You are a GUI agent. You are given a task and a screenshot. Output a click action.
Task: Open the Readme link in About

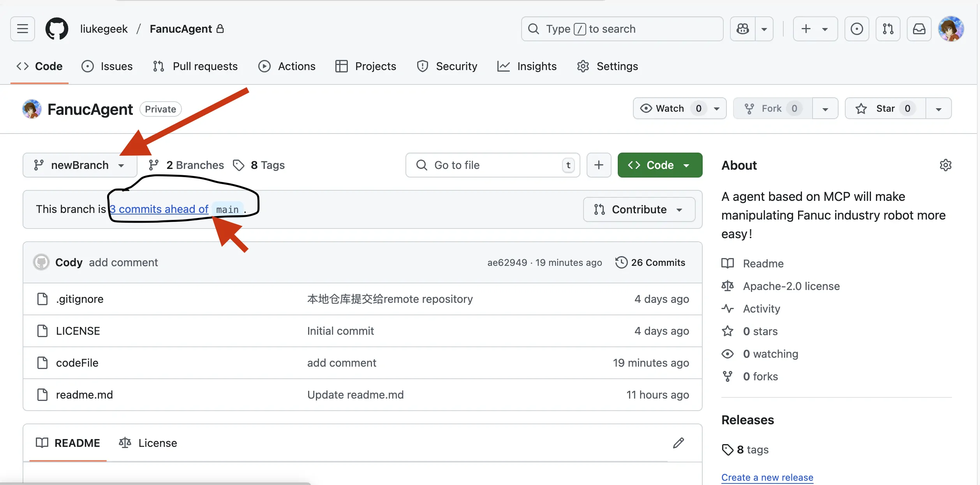(753, 264)
